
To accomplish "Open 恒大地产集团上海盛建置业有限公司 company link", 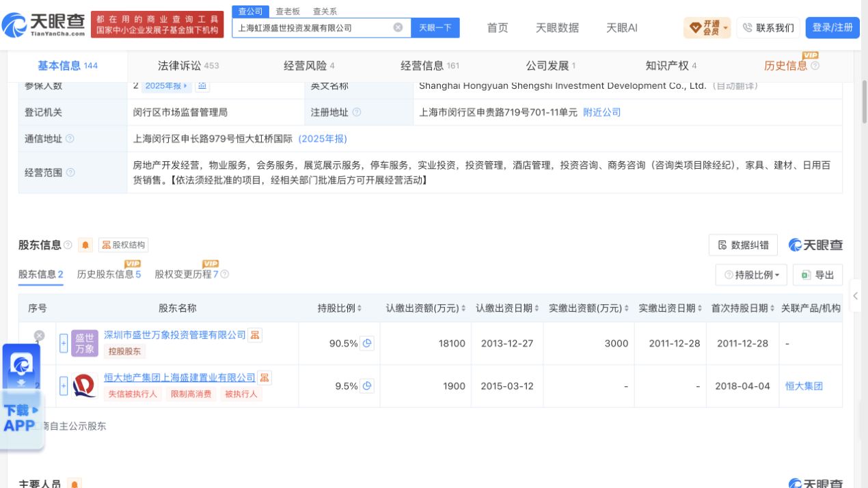I will pos(180,377).
